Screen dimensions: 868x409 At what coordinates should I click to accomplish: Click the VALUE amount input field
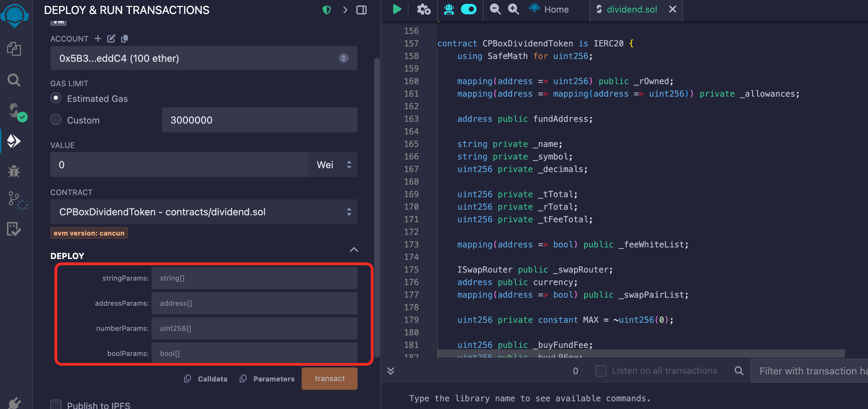[x=179, y=164]
